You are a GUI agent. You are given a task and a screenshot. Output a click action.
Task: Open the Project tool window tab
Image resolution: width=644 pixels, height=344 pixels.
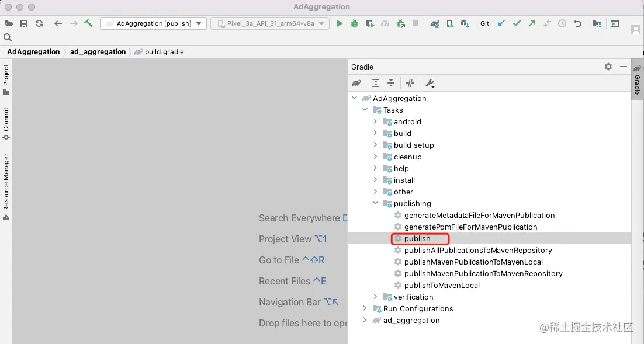point(6,79)
